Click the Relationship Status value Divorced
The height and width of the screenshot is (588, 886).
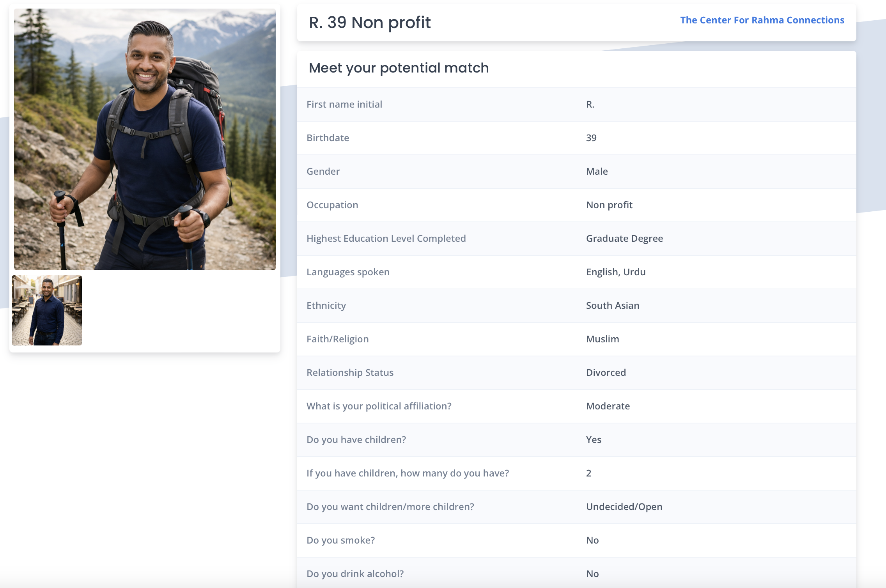tap(606, 373)
